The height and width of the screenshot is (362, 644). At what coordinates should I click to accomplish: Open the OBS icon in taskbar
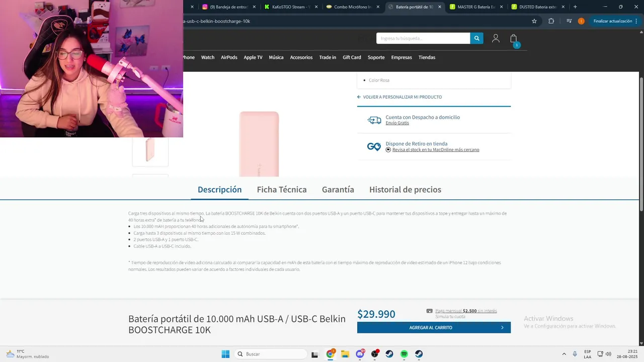click(375, 354)
